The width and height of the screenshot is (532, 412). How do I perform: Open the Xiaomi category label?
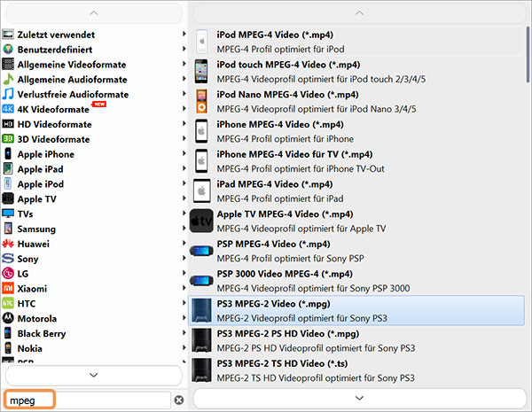32,289
